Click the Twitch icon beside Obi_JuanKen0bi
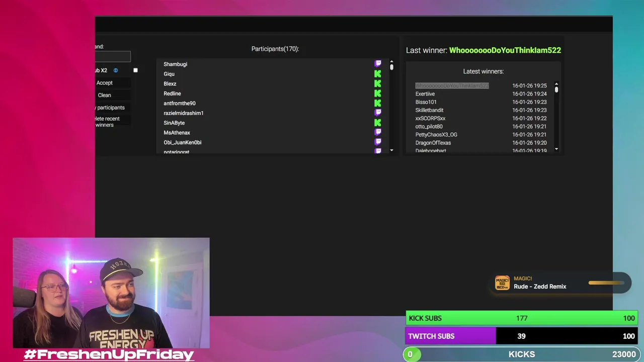 (377, 142)
